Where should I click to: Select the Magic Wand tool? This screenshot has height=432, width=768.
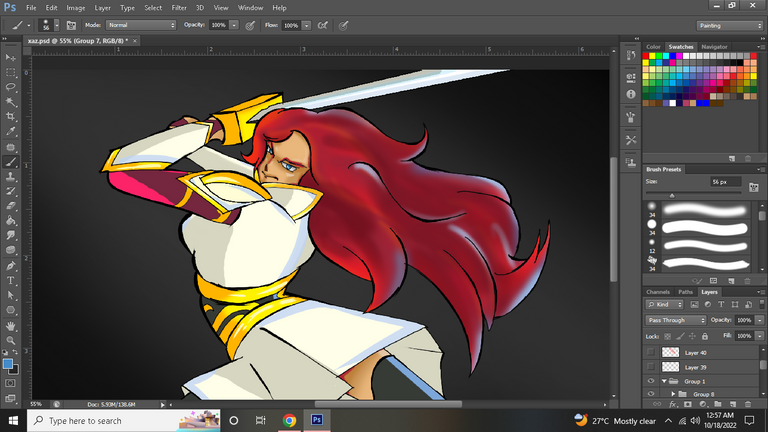[x=10, y=102]
